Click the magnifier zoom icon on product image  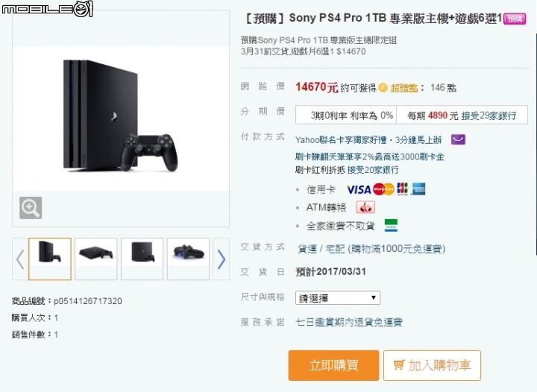[x=31, y=208]
